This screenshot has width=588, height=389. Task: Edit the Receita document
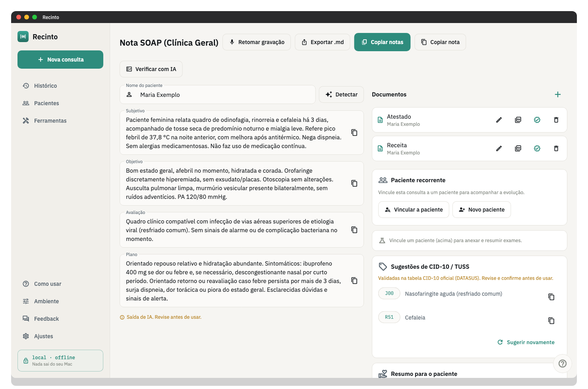click(499, 148)
